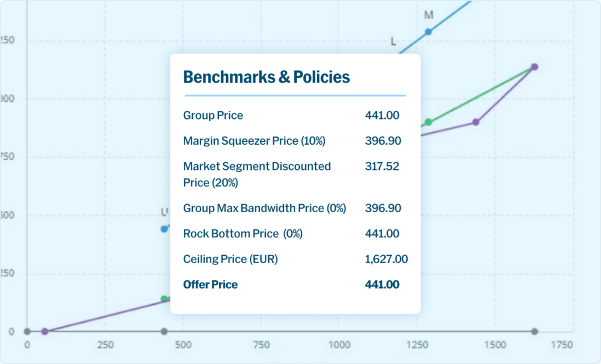Image resolution: width=601 pixels, height=364 pixels.
Task: Click the purple point near the chart origin
Action: click(x=45, y=332)
